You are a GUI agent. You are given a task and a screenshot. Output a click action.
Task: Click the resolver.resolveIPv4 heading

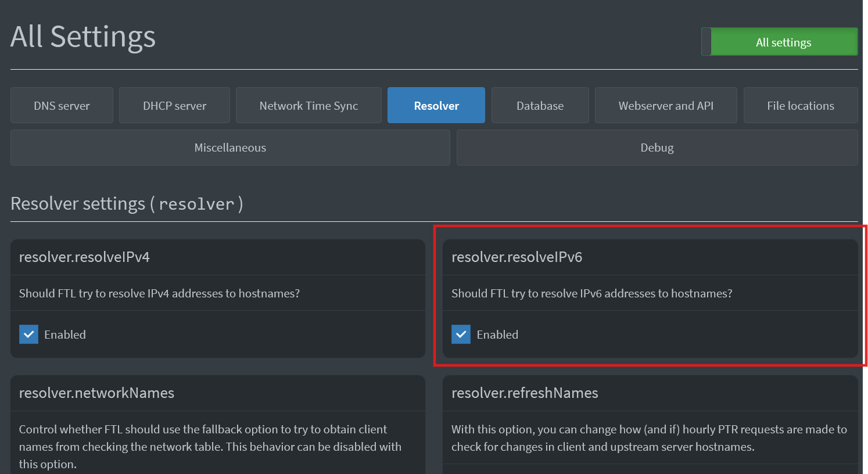84,257
